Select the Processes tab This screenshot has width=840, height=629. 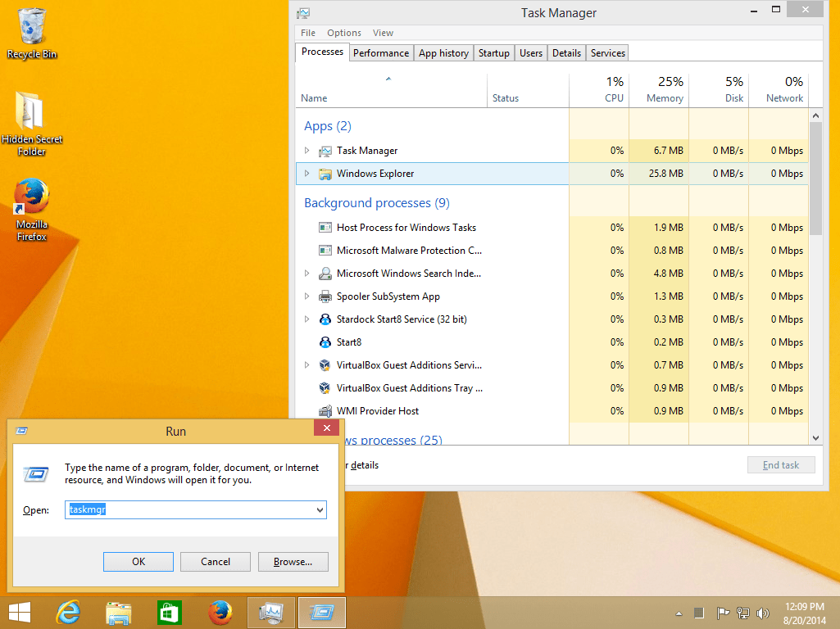pos(322,52)
